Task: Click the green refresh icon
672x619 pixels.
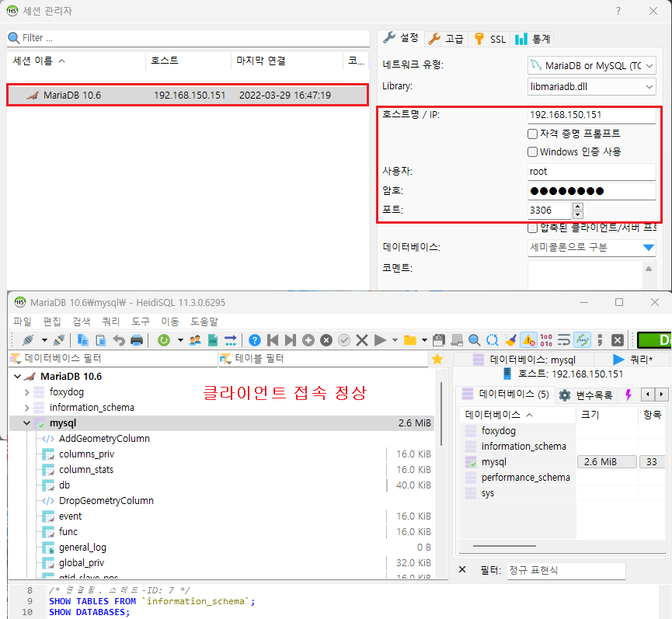Action: click(164, 340)
